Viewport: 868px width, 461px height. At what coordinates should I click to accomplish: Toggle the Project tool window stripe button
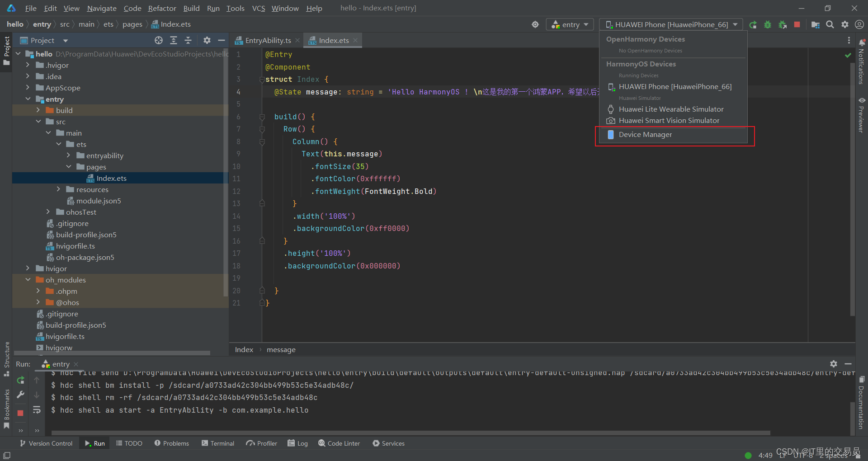6,51
